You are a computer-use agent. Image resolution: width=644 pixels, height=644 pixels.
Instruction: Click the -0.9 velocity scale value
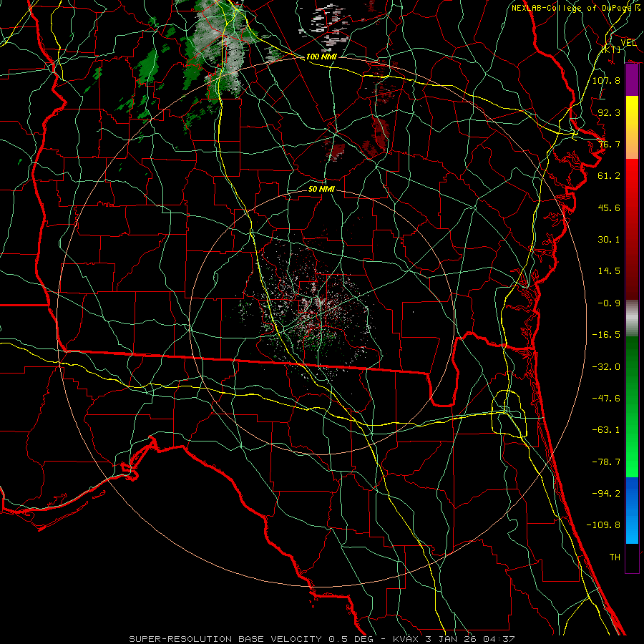[x=609, y=303]
